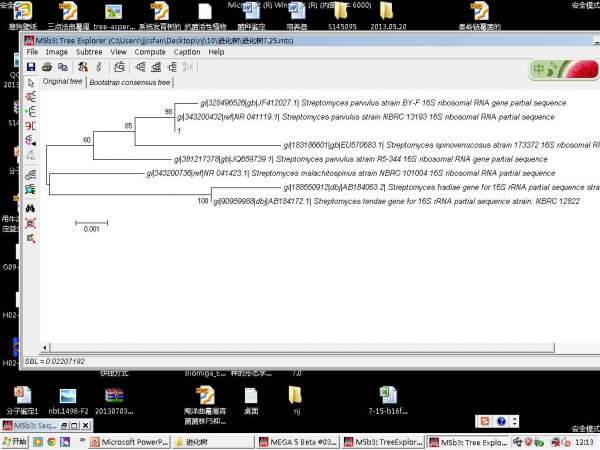Switch to the Bootstrap consensus tree tab
600x450 pixels.
coord(130,82)
